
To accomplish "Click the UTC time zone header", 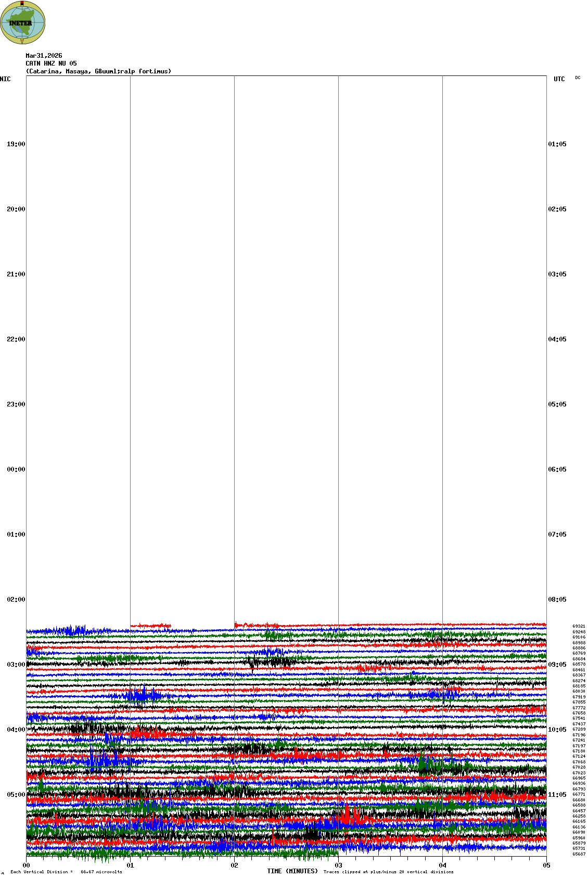I will [559, 79].
